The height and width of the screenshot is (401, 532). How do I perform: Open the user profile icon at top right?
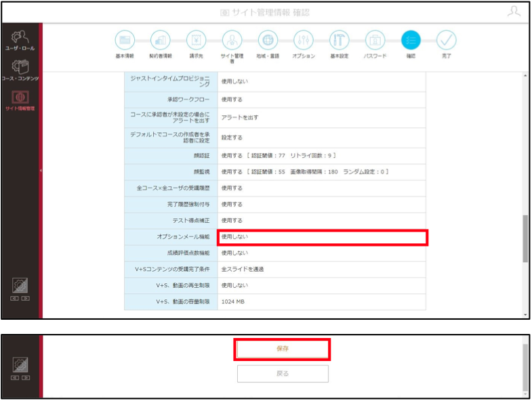coord(514,12)
